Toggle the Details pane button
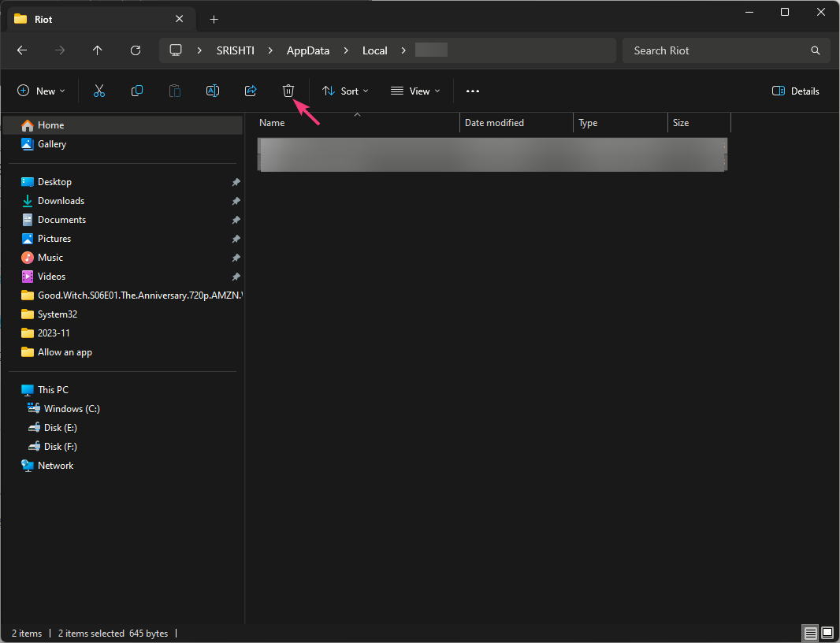The width and height of the screenshot is (840, 643). (x=796, y=91)
